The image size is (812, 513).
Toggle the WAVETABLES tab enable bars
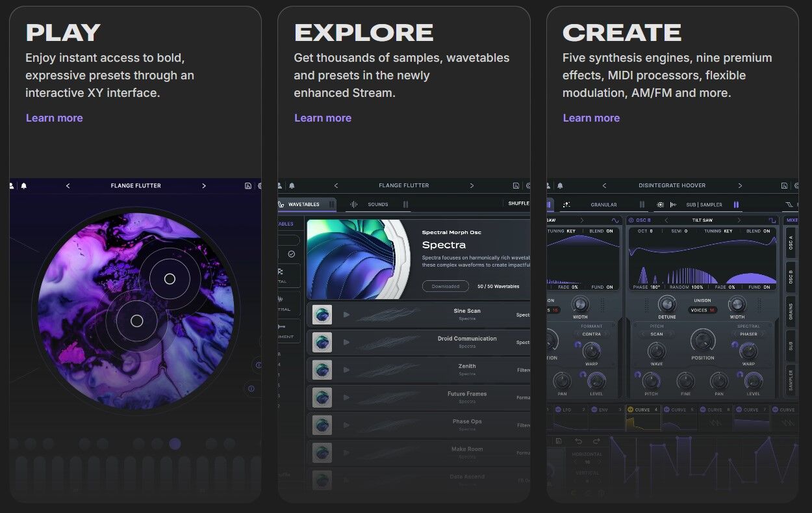[x=332, y=204]
